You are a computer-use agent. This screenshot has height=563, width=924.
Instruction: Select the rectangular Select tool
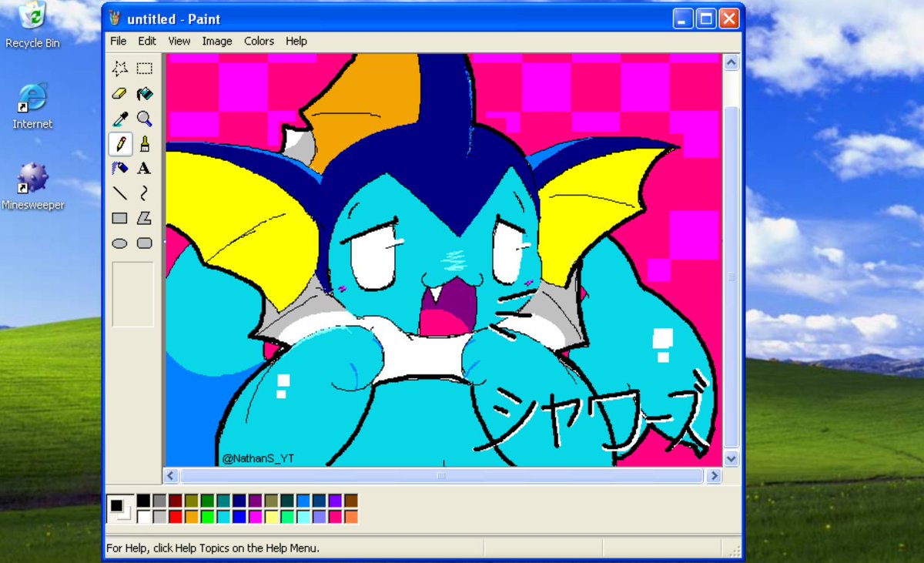tap(144, 69)
